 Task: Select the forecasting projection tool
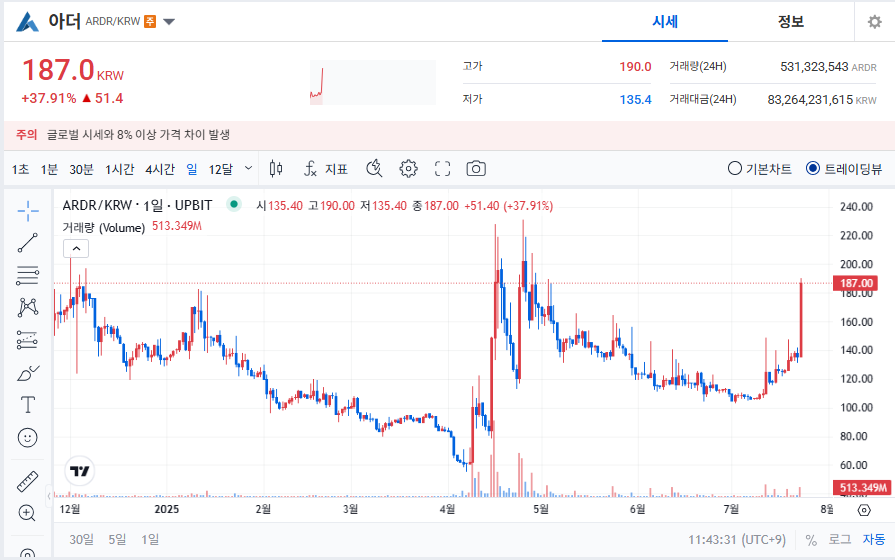click(27, 340)
